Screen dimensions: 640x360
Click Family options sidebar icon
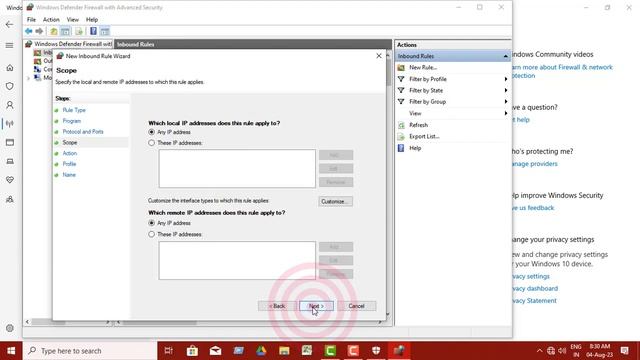(x=10, y=199)
